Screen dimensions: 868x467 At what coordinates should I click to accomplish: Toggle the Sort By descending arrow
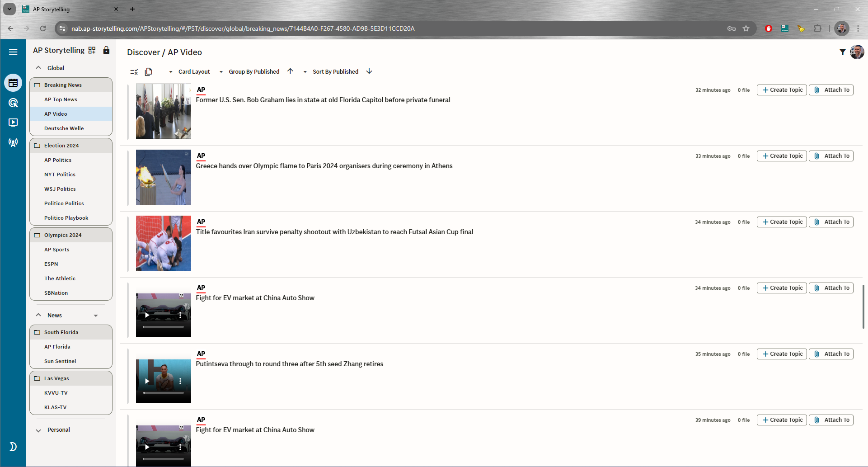[x=369, y=71]
